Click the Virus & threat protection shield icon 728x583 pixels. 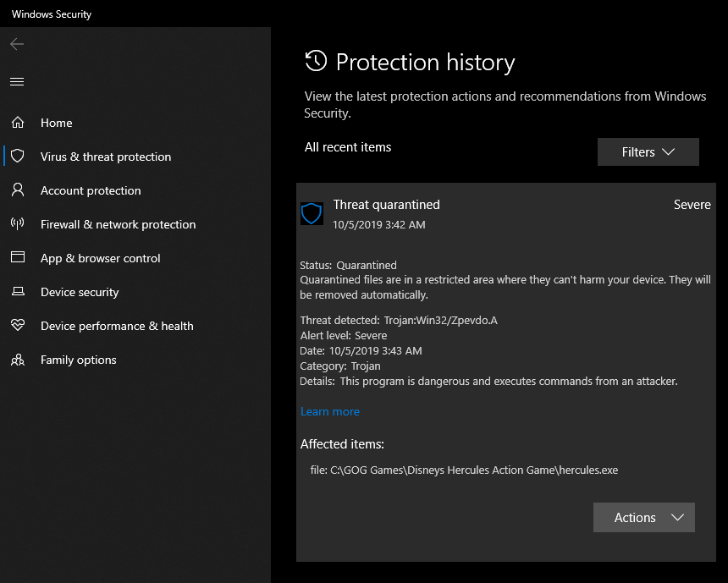click(18, 156)
